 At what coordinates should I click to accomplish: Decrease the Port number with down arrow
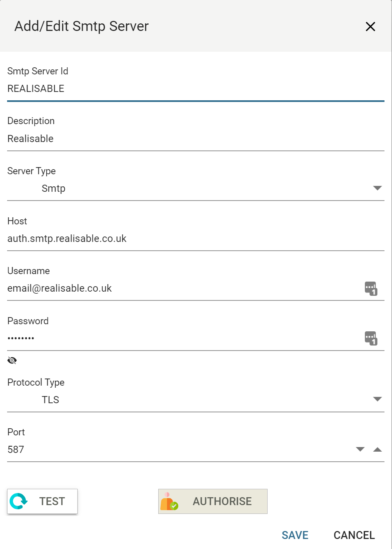click(x=360, y=450)
